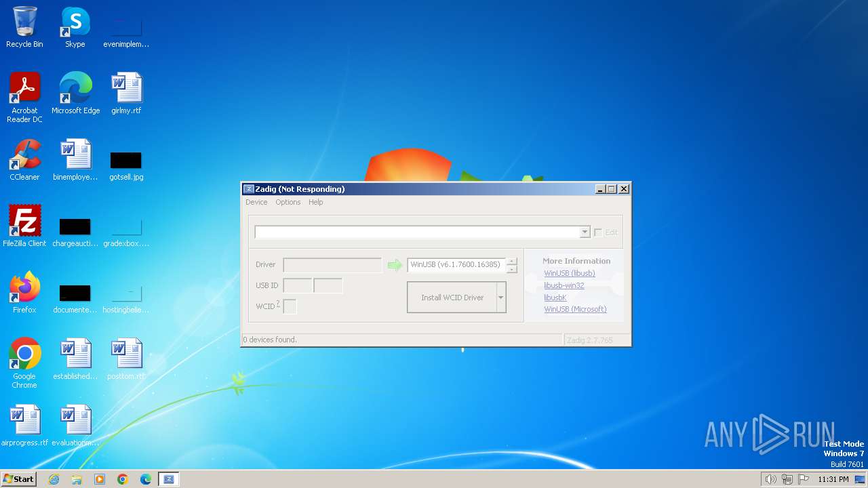Open the Action Center flag icon
Screen dimensions: 868x488
coord(804,479)
